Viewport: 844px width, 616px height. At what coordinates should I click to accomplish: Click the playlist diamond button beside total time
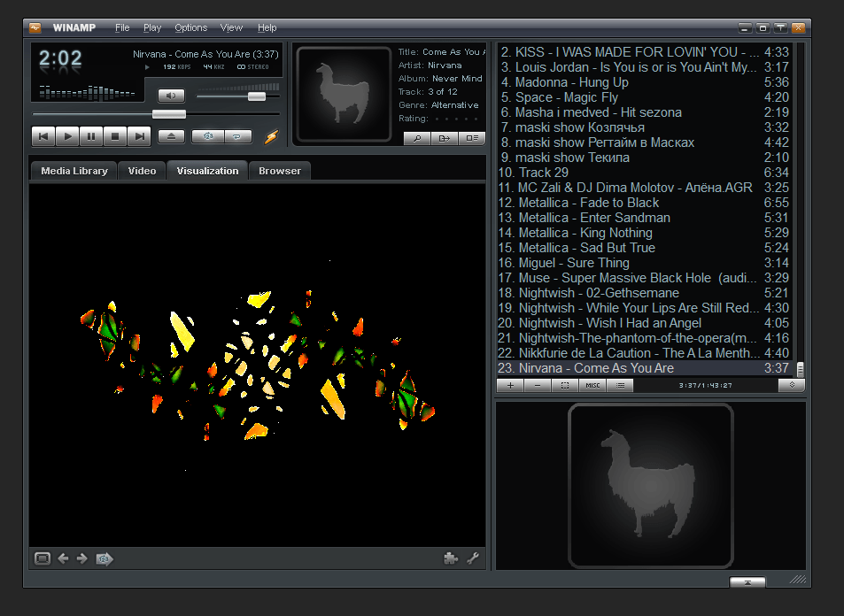[x=792, y=385]
